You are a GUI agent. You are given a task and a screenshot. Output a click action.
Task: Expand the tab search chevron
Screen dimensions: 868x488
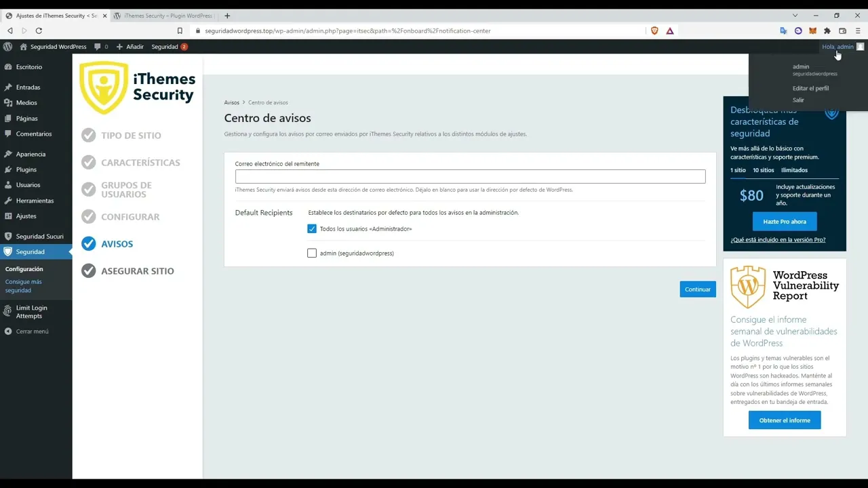(x=795, y=16)
